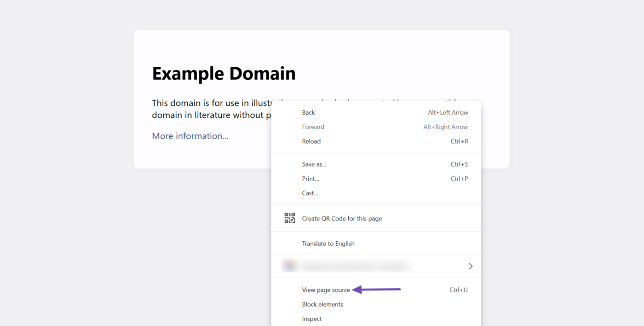The width and height of the screenshot is (644, 326).
Task: Click the blurred extension icon in menu
Action: click(x=289, y=266)
